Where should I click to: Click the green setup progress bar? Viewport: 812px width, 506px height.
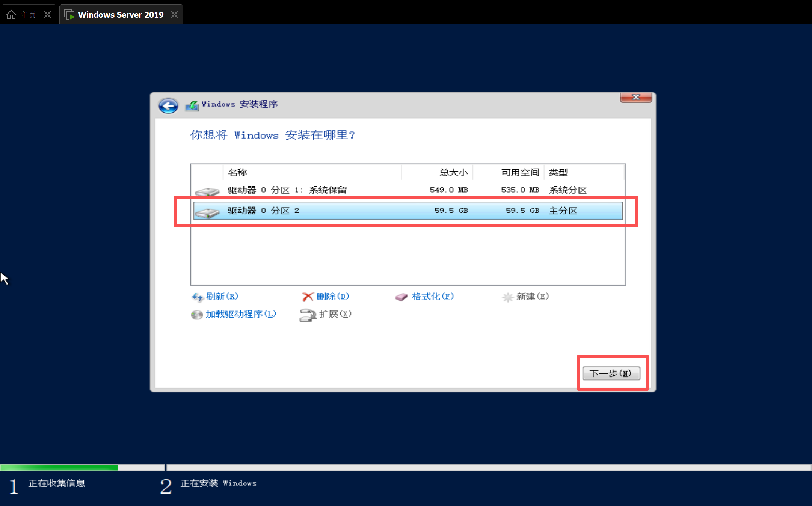59,468
